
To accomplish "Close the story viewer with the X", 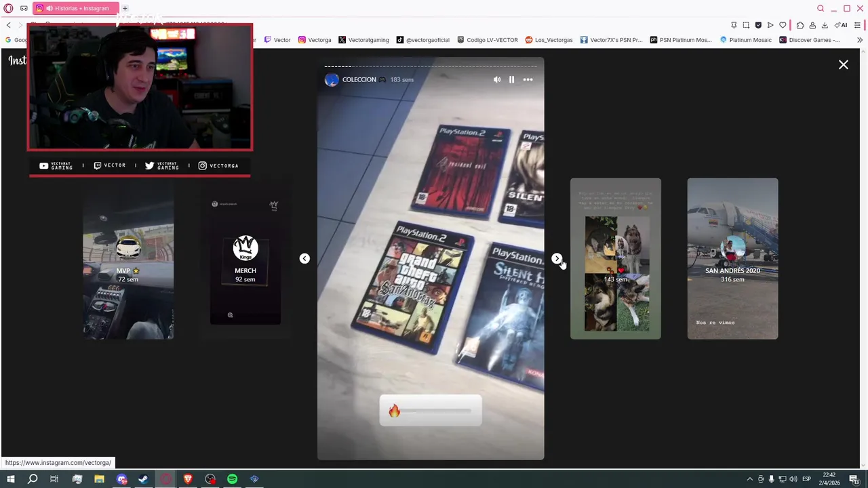I will (843, 64).
